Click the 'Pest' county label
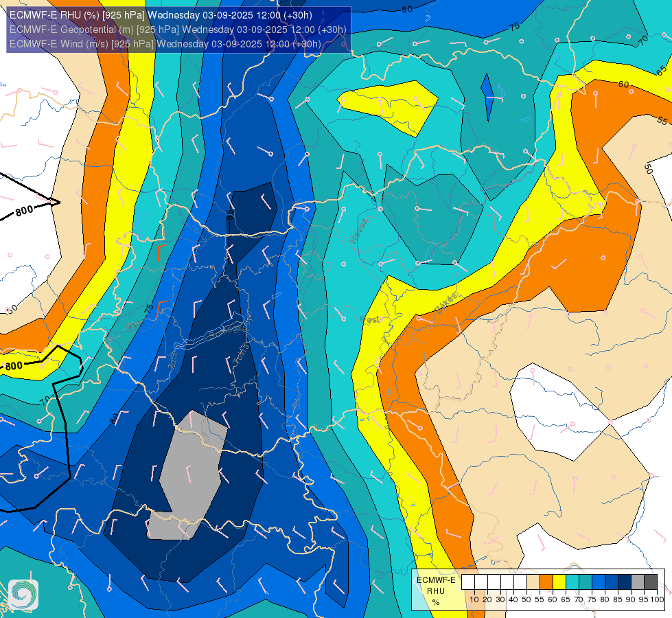672x618 pixels. (370, 319)
